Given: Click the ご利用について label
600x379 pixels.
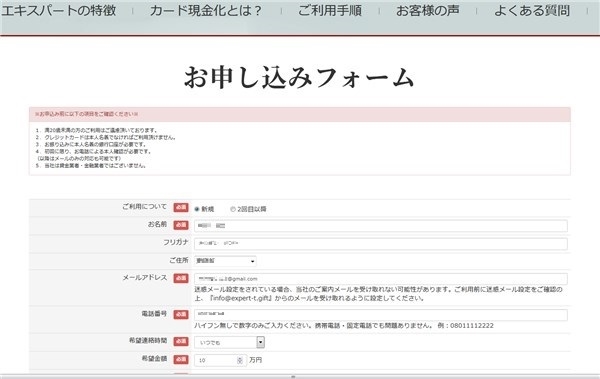Looking at the screenshot, I should click(x=144, y=207).
